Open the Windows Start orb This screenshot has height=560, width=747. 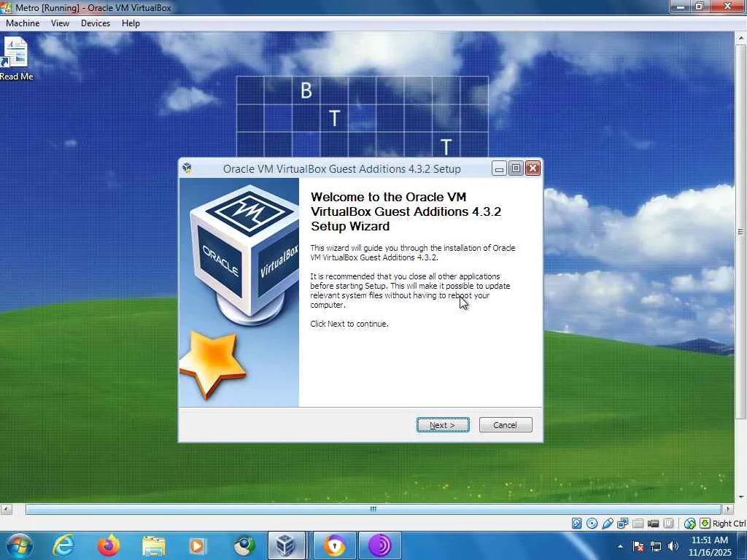tap(20, 545)
